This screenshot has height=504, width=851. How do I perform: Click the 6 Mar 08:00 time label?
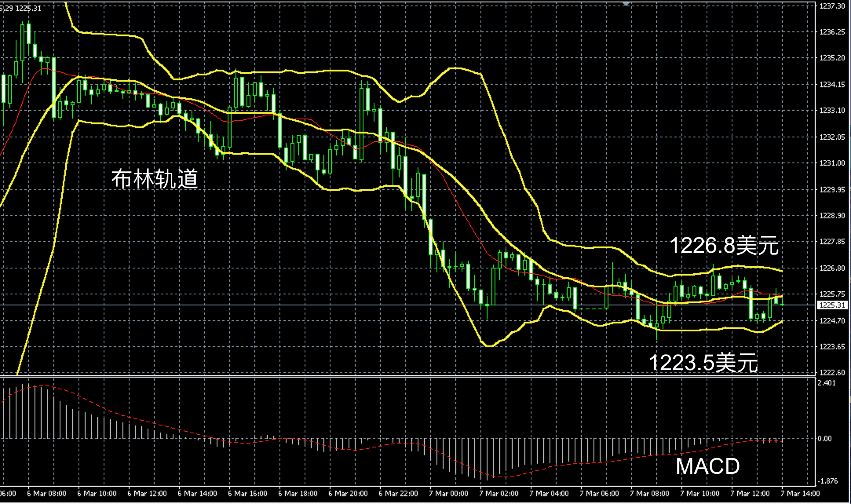click(x=46, y=493)
